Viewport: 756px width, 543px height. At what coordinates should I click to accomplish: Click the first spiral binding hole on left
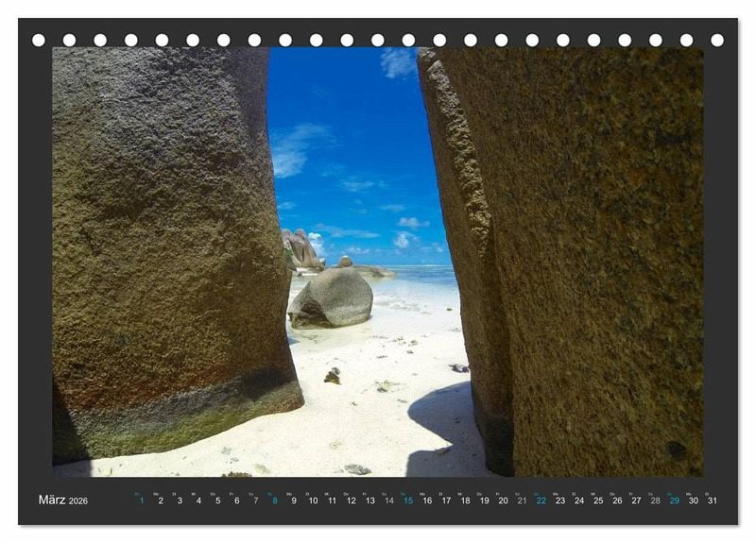click(39, 40)
